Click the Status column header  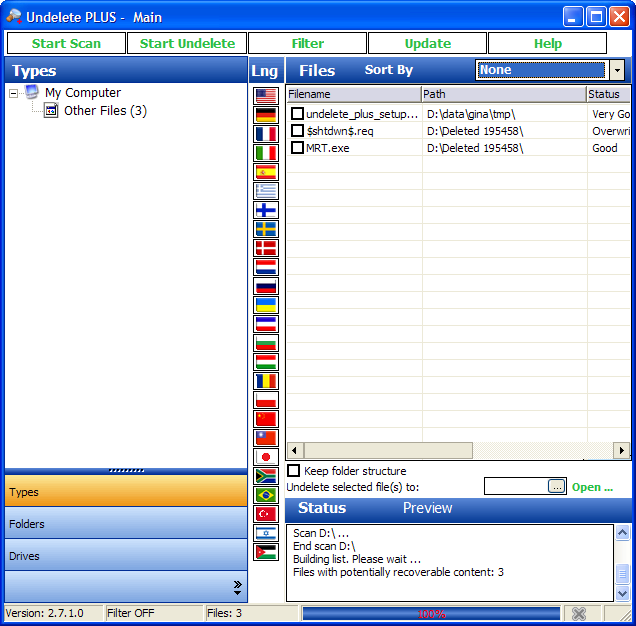tap(608, 94)
